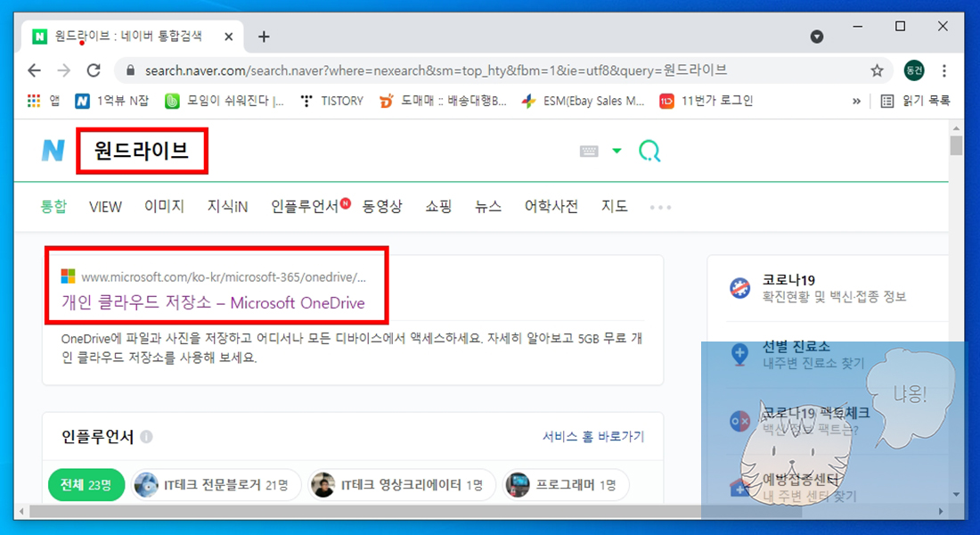Select the IT테크 영상크리에이터 1명 chip

[402, 485]
